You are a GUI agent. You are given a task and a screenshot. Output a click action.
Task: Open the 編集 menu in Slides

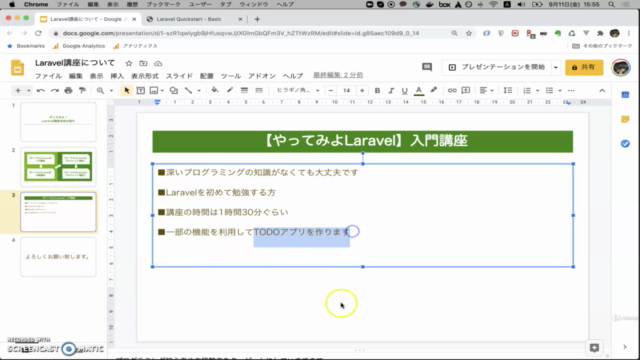point(76,76)
